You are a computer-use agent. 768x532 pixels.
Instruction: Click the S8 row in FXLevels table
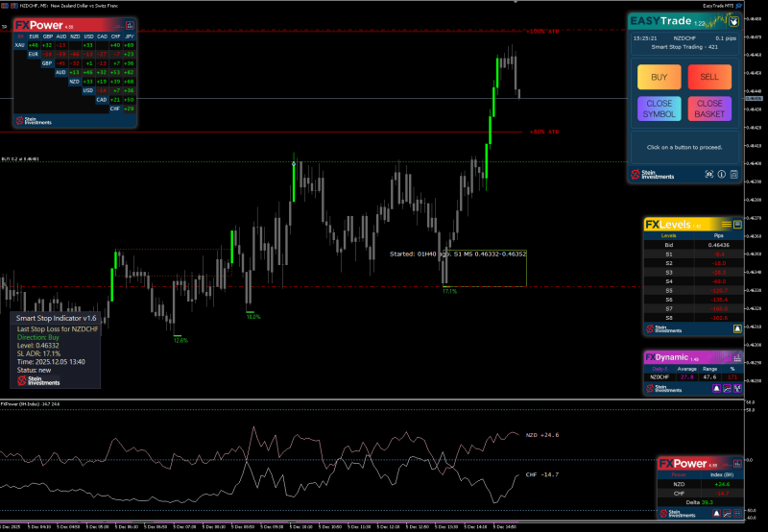pyautogui.click(x=693, y=318)
